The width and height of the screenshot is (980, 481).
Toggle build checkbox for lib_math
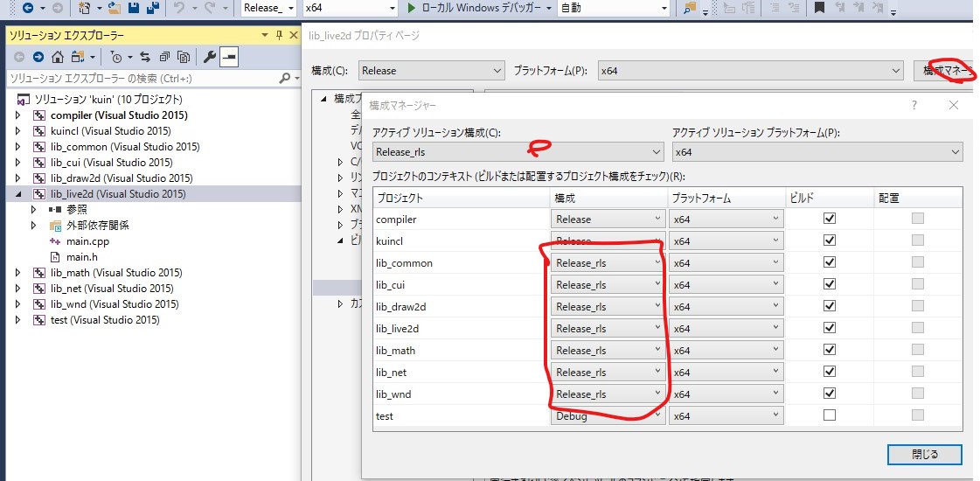pyautogui.click(x=830, y=350)
